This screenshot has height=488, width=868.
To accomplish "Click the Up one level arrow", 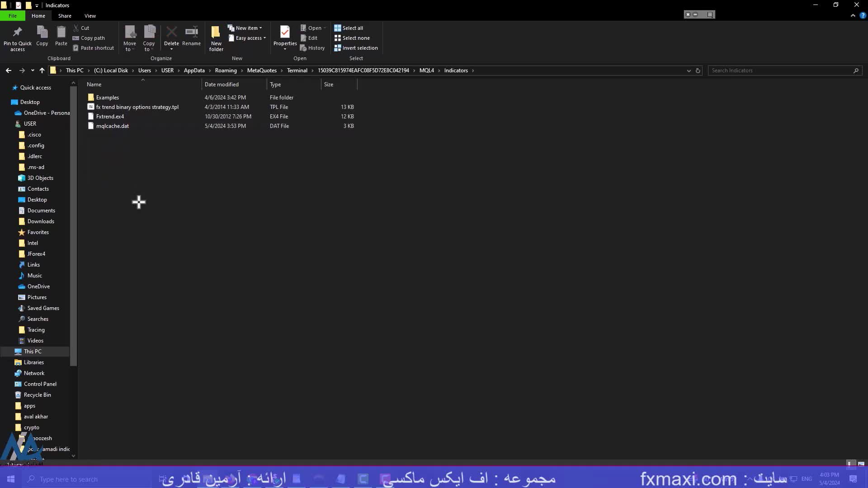I will coord(42,70).
